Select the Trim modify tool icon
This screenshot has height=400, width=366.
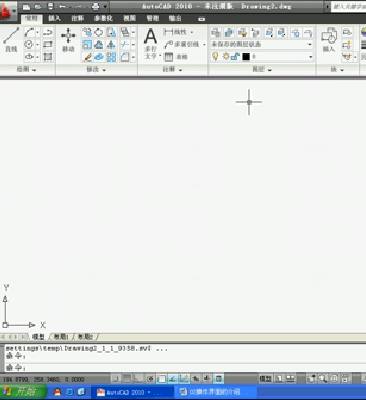(124, 44)
